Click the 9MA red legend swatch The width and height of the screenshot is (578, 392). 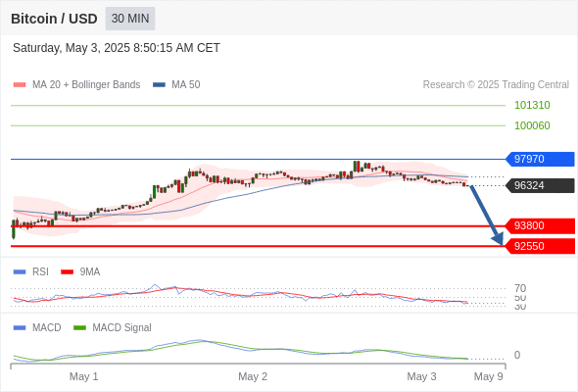(67, 272)
